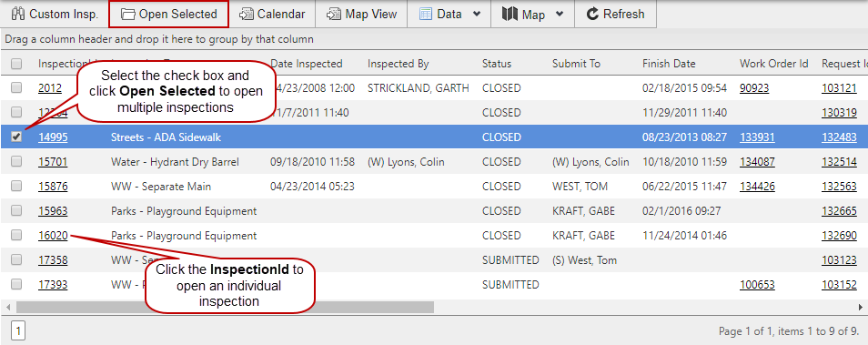This screenshot has height=345, width=868.
Task: Click the Custom Insp. binoculars icon
Action: tap(18, 15)
